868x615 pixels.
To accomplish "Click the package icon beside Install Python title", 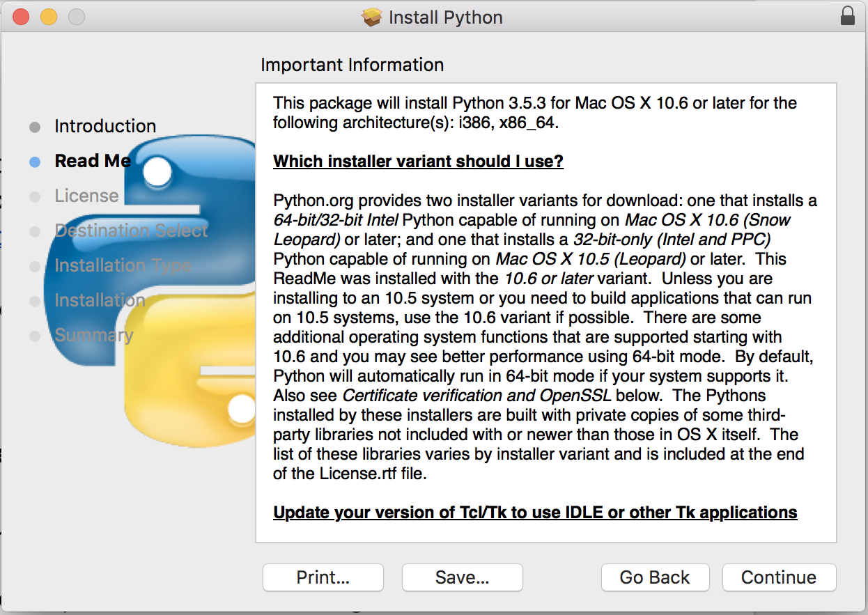I will pos(372,17).
